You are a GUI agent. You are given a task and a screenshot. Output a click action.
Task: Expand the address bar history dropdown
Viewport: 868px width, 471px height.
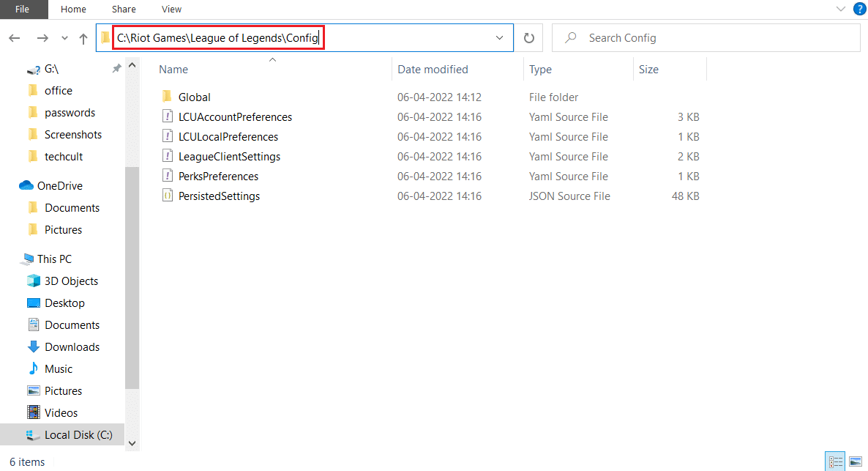point(499,37)
